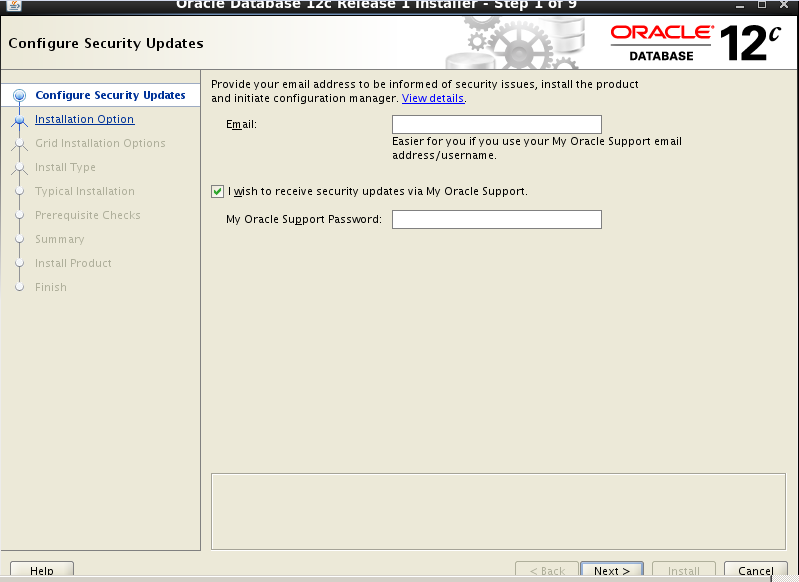
Task: Click the disabled Install button
Action: (x=683, y=571)
